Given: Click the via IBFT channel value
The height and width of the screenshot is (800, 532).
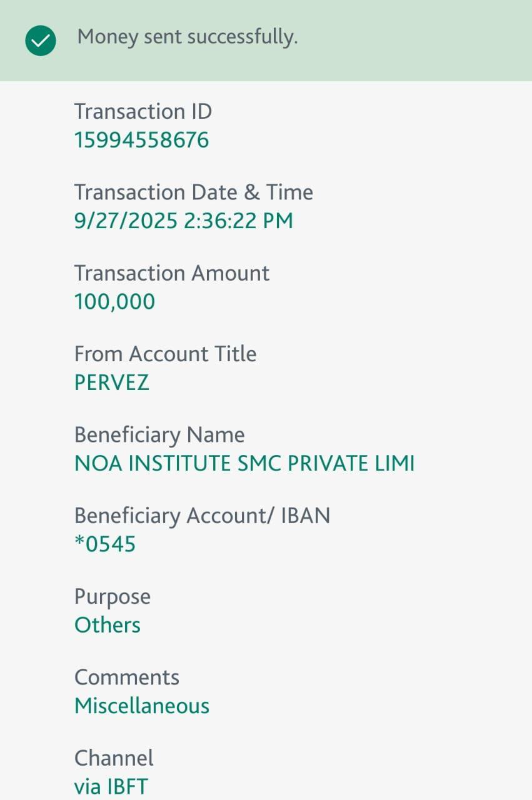Looking at the screenshot, I should point(111,787).
